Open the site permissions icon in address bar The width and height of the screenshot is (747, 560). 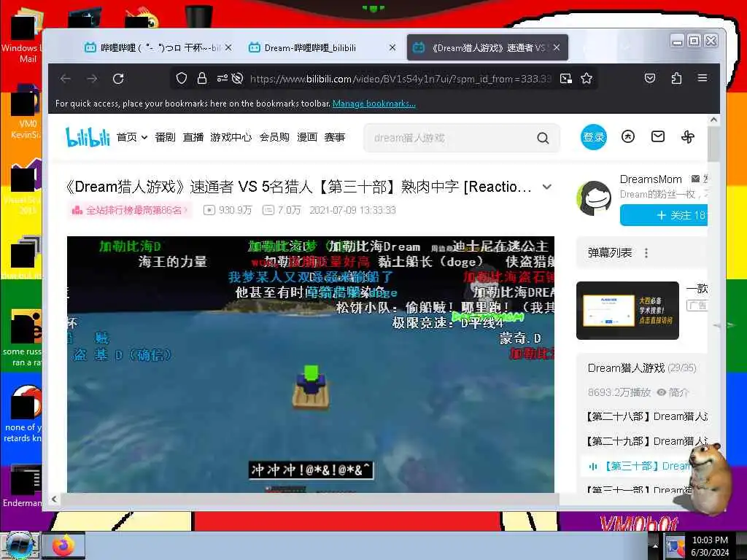[222, 79]
